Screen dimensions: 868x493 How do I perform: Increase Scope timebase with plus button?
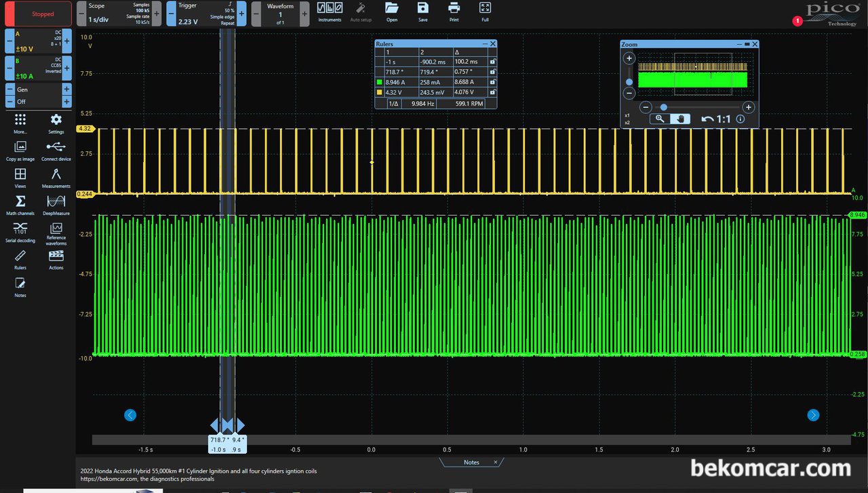pyautogui.click(x=157, y=14)
